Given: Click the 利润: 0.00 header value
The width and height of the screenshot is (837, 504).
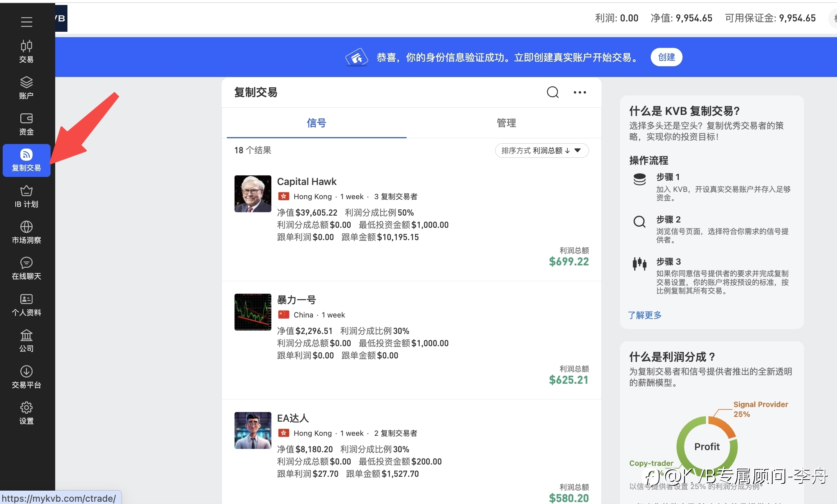Looking at the screenshot, I should tap(617, 18).
